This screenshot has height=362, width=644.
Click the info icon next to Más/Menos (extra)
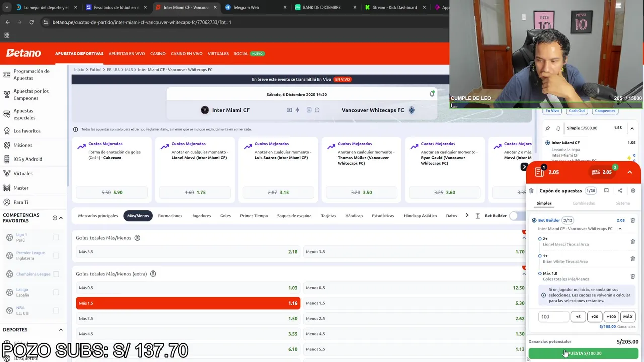click(x=153, y=274)
